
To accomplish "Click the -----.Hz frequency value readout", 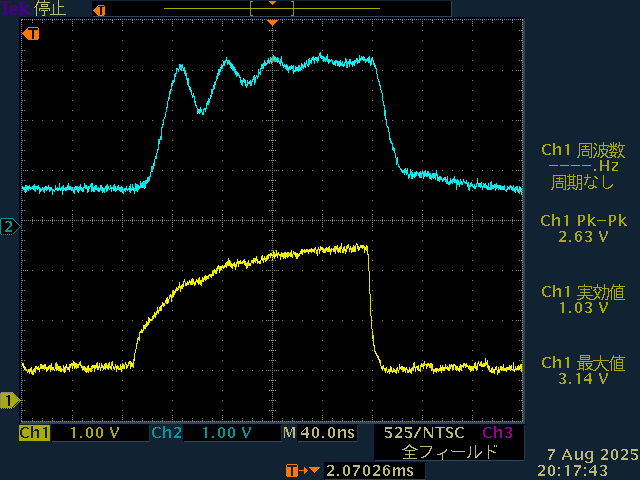I will [583, 166].
